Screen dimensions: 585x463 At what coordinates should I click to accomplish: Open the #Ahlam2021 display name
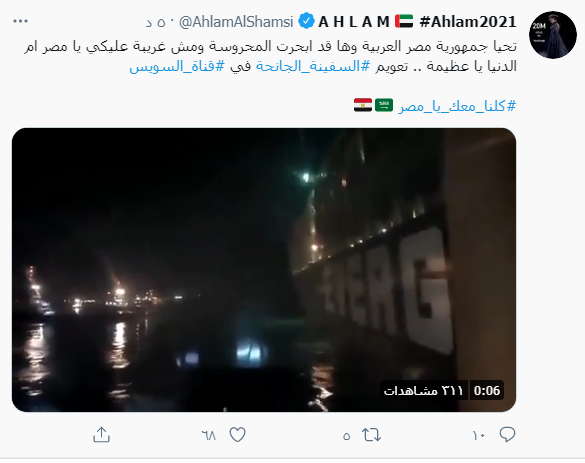pyautogui.click(x=468, y=22)
